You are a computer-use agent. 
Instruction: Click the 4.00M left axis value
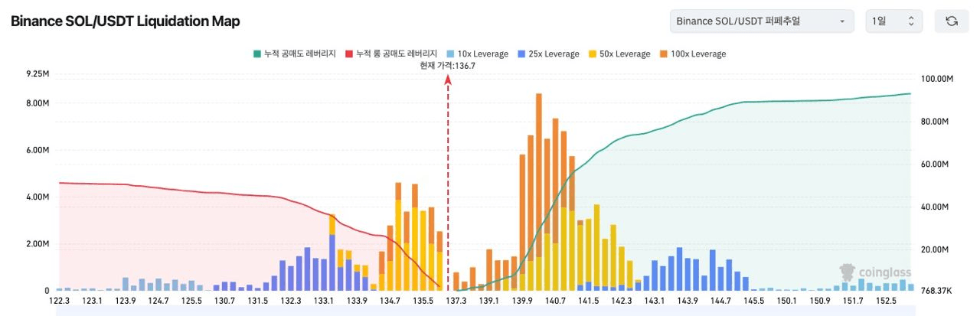pyautogui.click(x=38, y=197)
